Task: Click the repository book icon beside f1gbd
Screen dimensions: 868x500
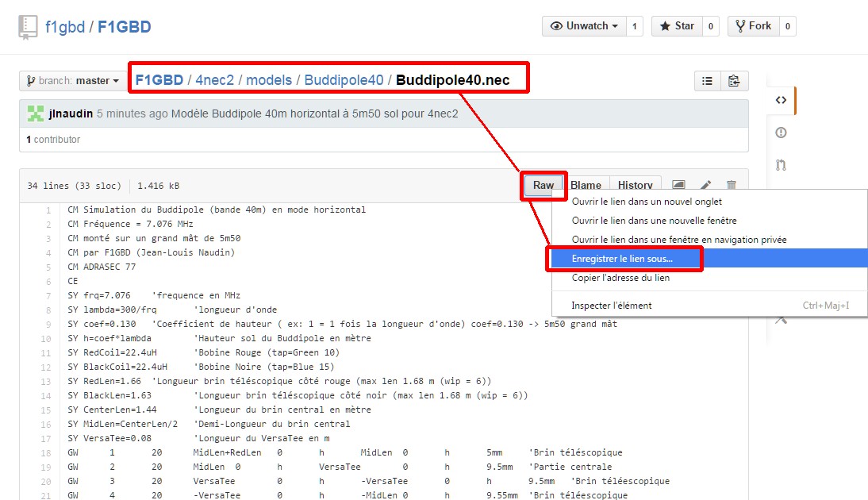Action: [28, 27]
